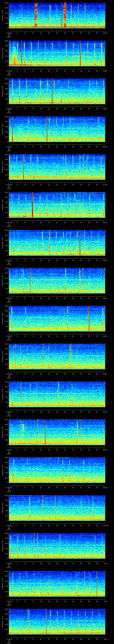The height and width of the screenshot is (644, 114).
Task: Select the 10:47:00 start time label
Action: pos(9,71)
